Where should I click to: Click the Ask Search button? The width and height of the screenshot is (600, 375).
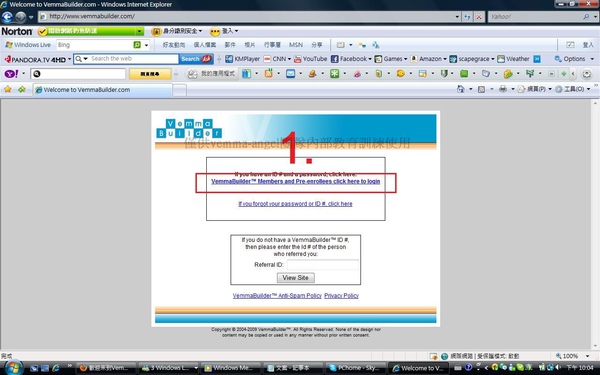[x=196, y=59]
